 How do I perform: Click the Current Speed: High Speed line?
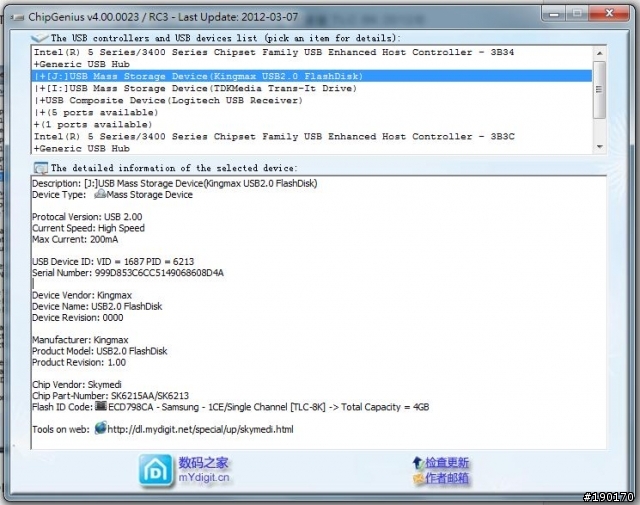tap(88, 228)
